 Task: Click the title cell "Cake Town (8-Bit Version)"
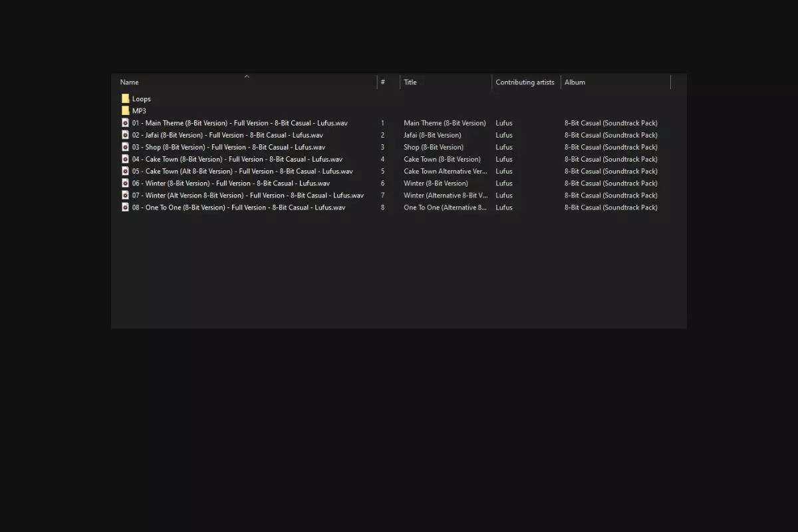click(x=442, y=158)
